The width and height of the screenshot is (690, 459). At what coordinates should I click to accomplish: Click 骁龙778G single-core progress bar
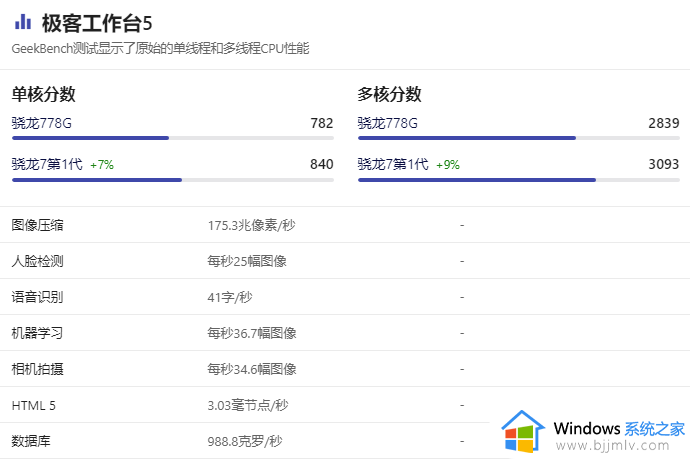[x=172, y=138]
